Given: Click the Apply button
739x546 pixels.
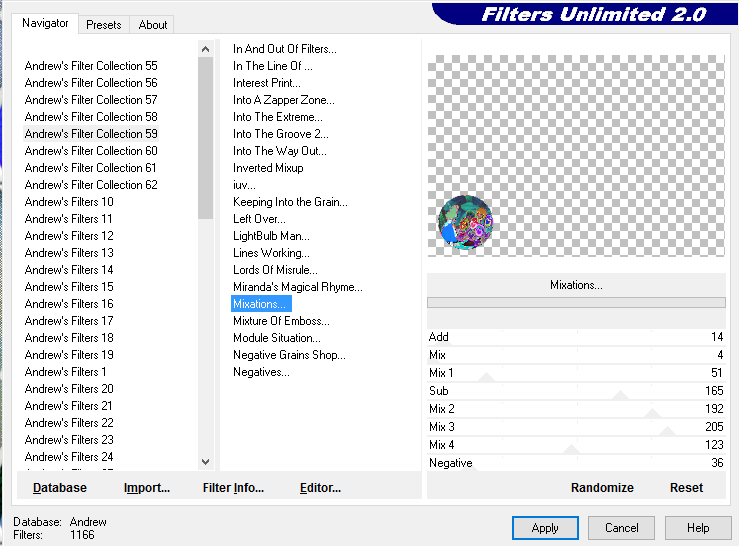Looking at the screenshot, I should tap(545, 528).
